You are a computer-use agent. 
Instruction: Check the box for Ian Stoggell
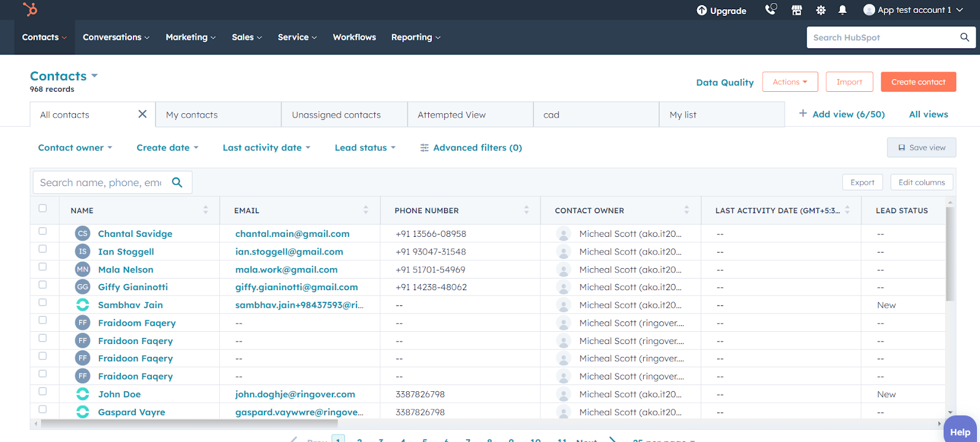(43, 249)
